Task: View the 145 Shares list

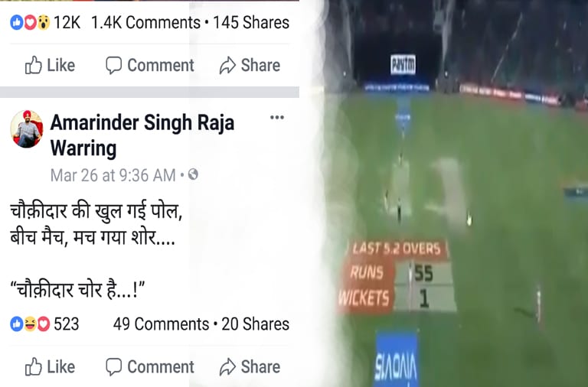Action: coord(251,22)
